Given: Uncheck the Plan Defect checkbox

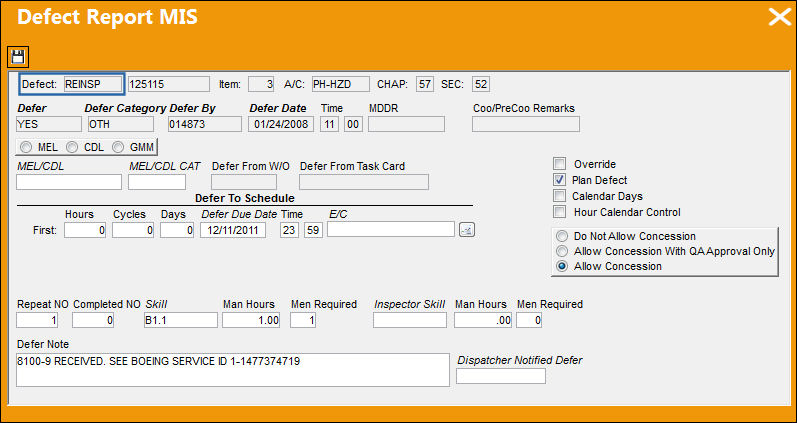Looking at the screenshot, I should point(560,179).
